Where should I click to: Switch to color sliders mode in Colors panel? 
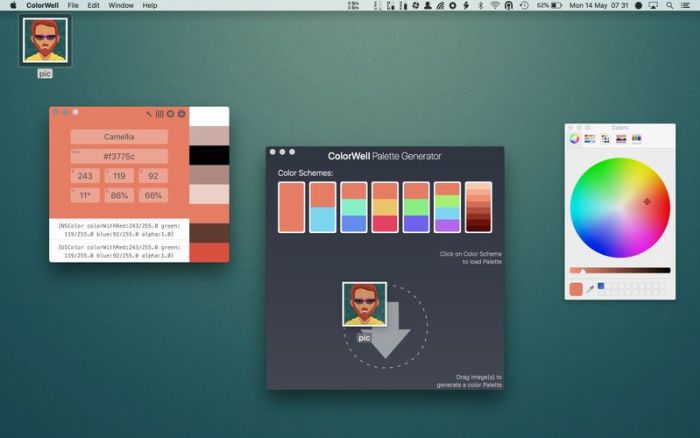(x=589, y=139)
